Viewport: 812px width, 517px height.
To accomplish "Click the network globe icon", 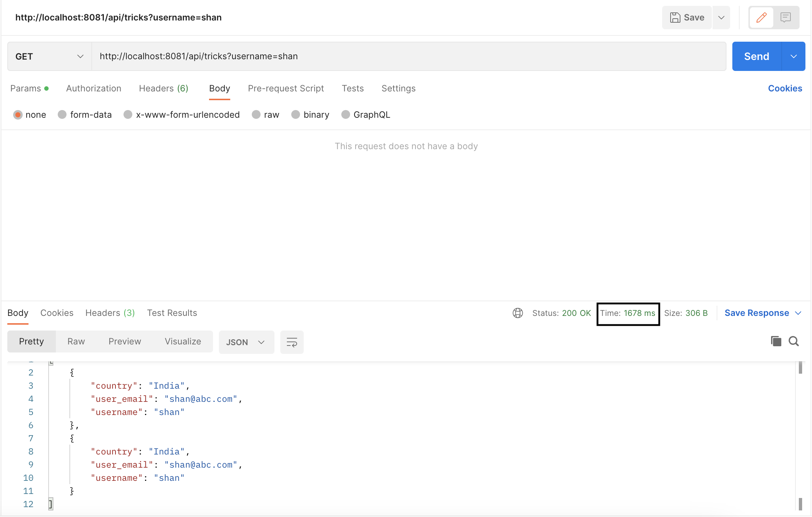I will (x=517, y=313).
